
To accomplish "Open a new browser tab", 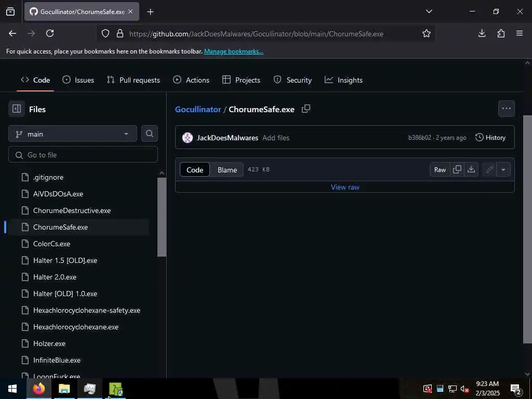I will [151, 12].
